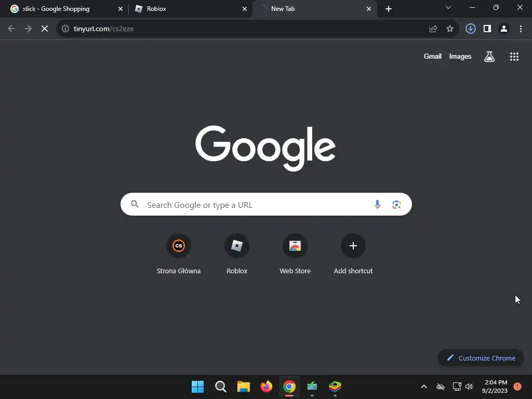Viewport: 532px width, 399px height.
Task: Show hidden system tray icons
Action: 424,387
